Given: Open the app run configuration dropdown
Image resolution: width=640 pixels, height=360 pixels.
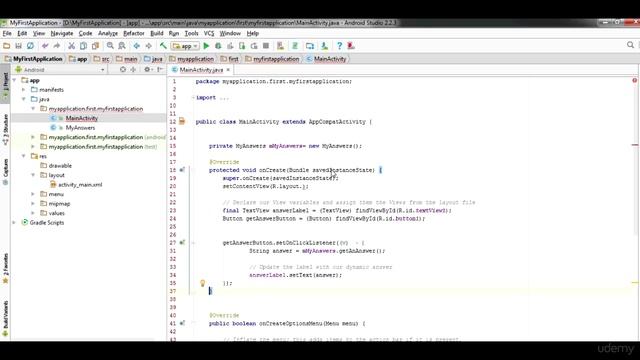Looking at the screenshot, I should pos(185,46).
